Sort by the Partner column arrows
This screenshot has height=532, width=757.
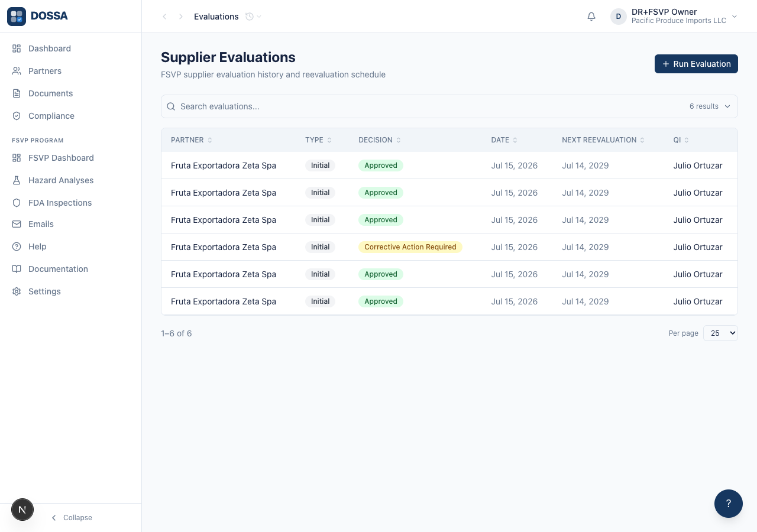[210, 140]
